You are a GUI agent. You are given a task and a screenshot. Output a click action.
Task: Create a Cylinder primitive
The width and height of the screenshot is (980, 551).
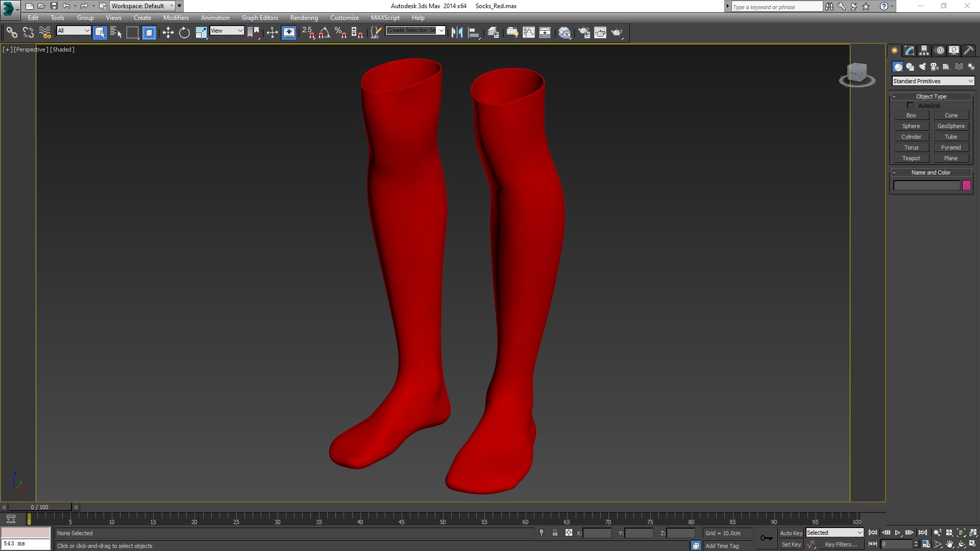click(x=911, y=137)
